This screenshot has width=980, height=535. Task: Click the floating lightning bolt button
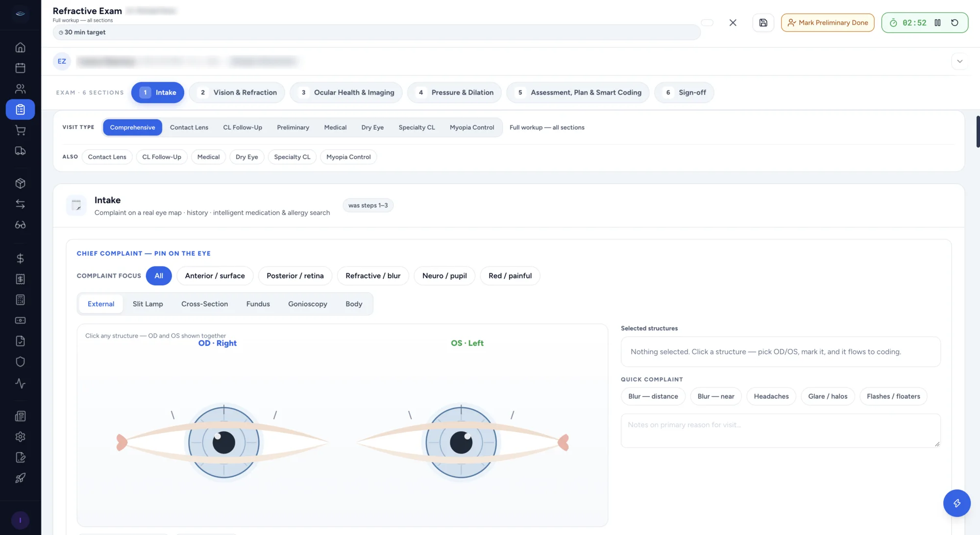[956, 503]
